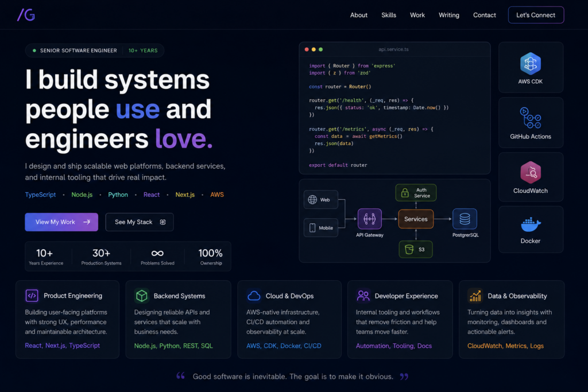Click the Services node in diagram
This screenshot has height=392, width=588.
(x=416, y=219)
